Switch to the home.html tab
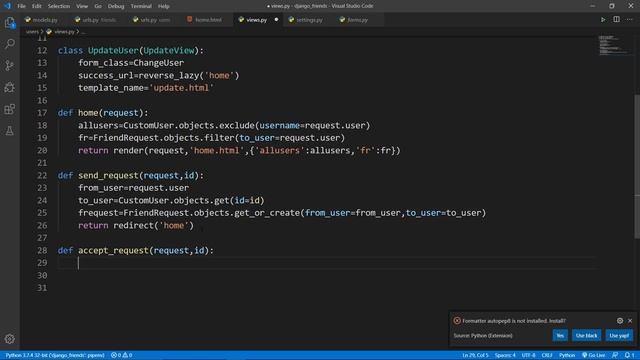The width and height of the screenshot is (640, 360). pos(208,20)
